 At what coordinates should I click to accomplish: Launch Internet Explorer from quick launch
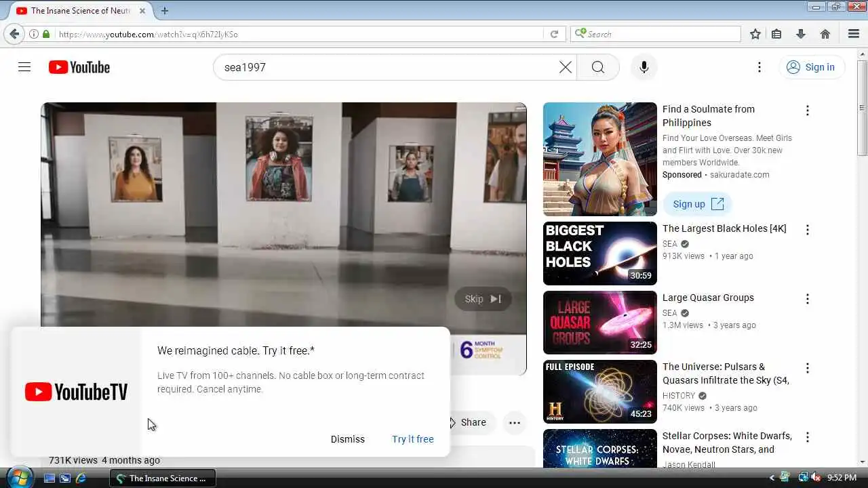point(81,478)
